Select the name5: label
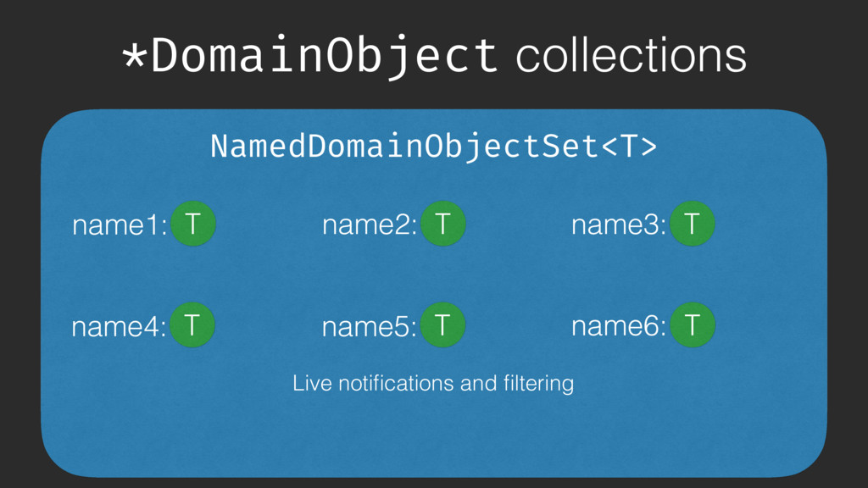868x488 pixels. coord(369,326)
